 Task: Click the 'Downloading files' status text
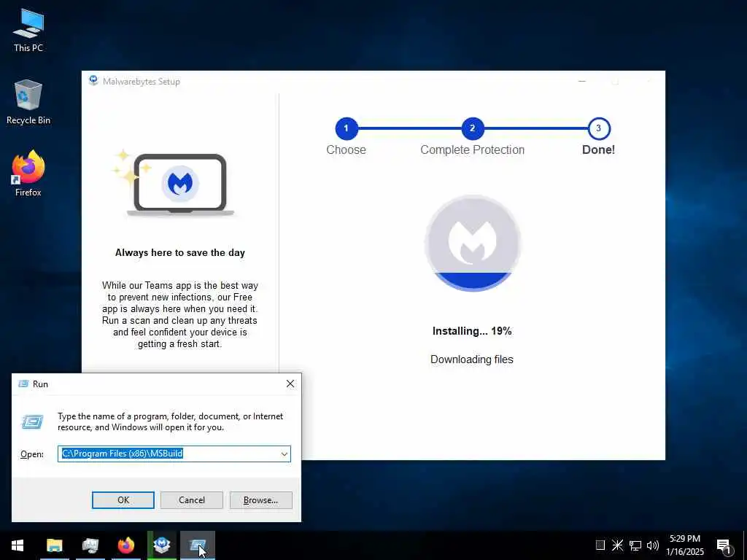coord(472,359)
